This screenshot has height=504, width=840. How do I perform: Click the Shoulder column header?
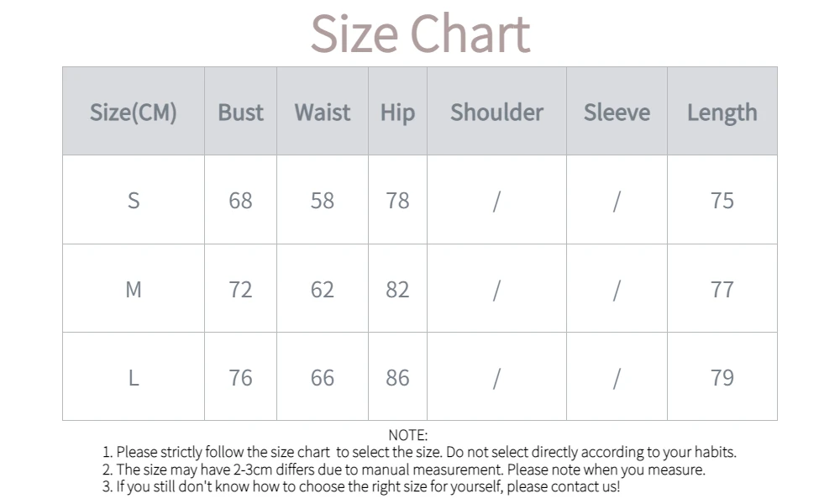pos(496,113)
